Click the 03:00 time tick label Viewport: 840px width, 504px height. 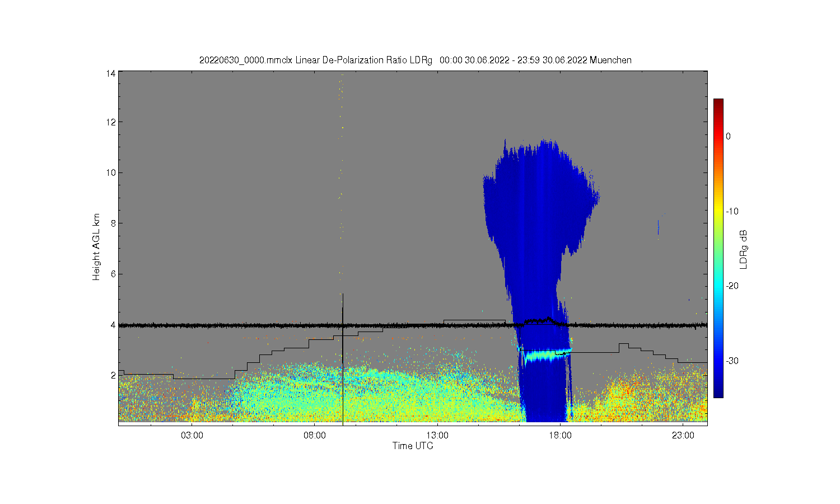coord(192,435)
